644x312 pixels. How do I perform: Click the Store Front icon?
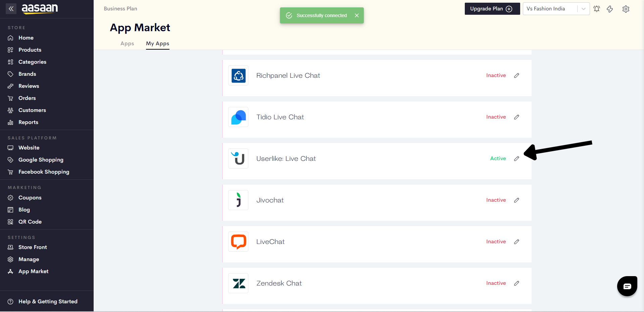coord(10,247)
